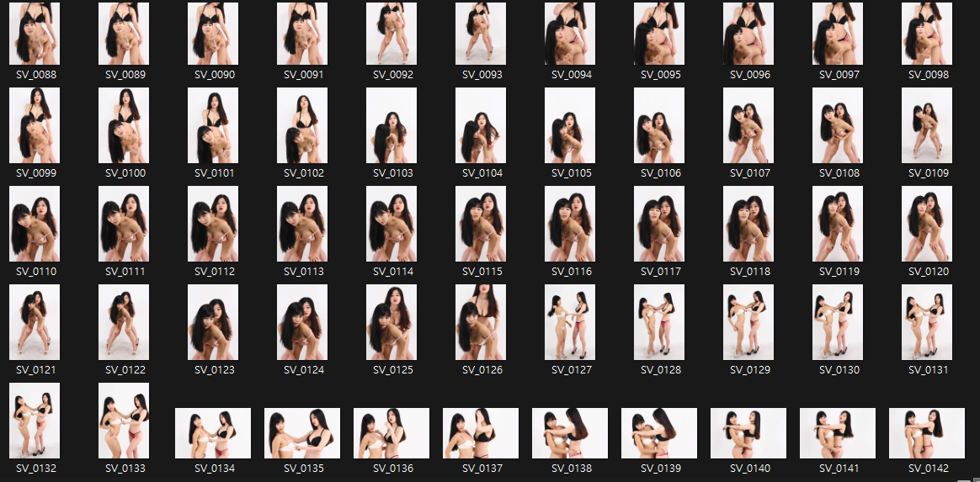Select thumbnail SV_0121
Screen dimensions: 980x482
tap(35, 323)
